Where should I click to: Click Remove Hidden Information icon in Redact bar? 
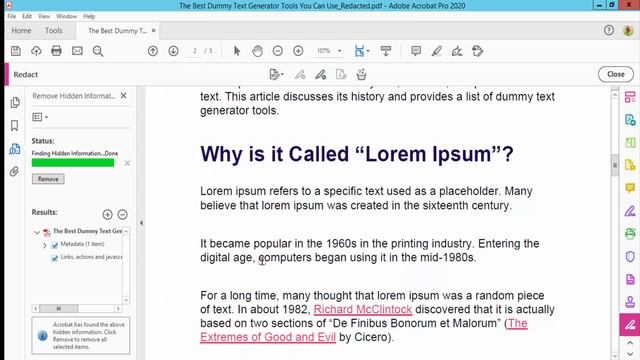(x=341, y=75)
